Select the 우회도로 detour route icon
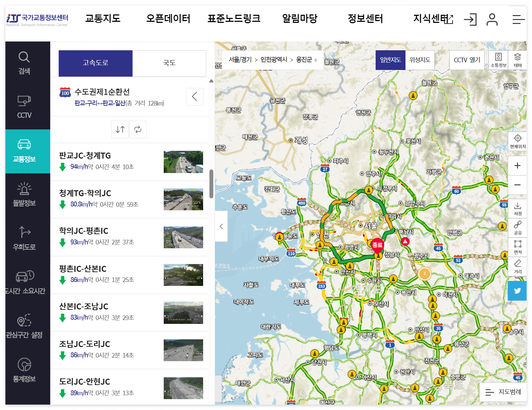Screen dimensions: 532x410 pyautogui.click(x=24, y=238)
